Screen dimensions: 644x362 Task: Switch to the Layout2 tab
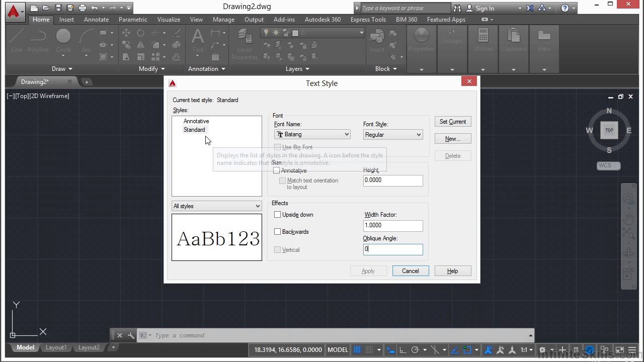click(x=89, y=347)
